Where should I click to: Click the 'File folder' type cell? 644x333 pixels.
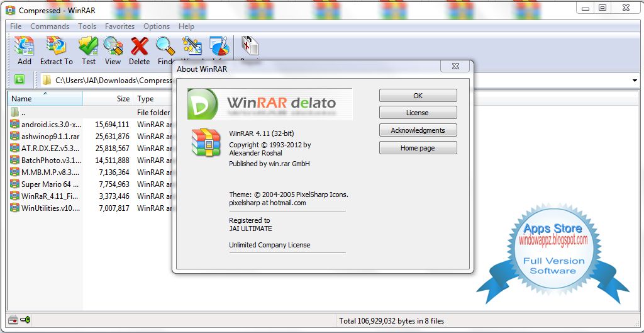tap(153, 112)
